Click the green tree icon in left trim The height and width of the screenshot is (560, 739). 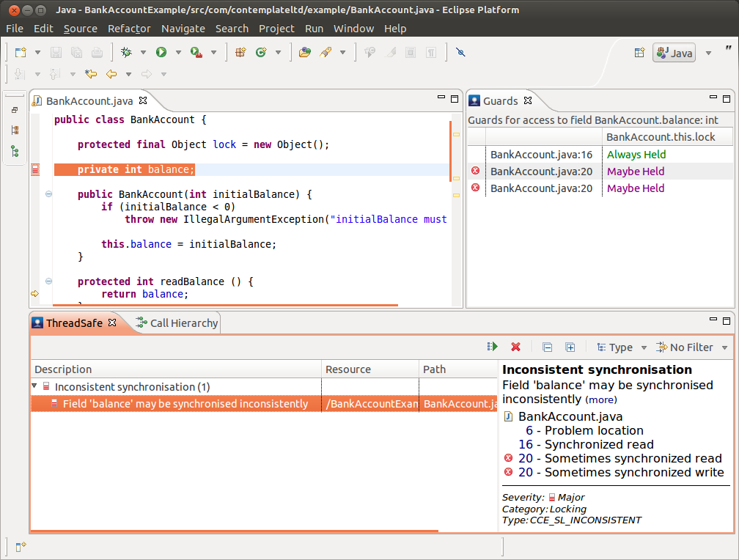point(15,151)
